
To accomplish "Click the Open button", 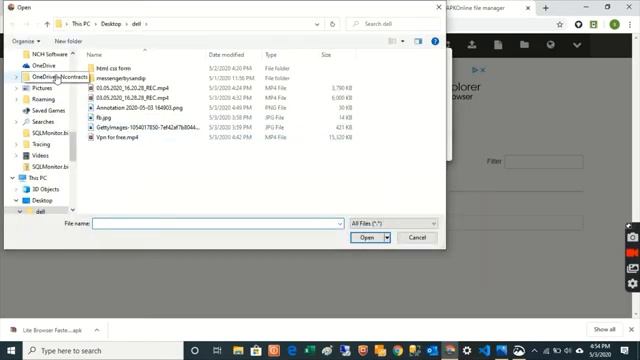I will [367, 238].
